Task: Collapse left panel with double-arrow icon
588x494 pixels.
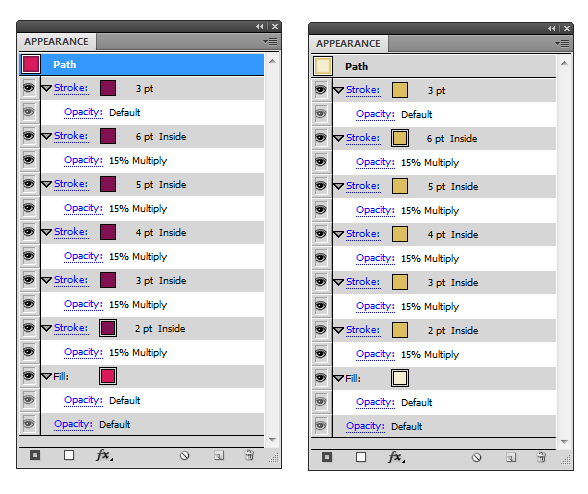Action: pos(260,26)
